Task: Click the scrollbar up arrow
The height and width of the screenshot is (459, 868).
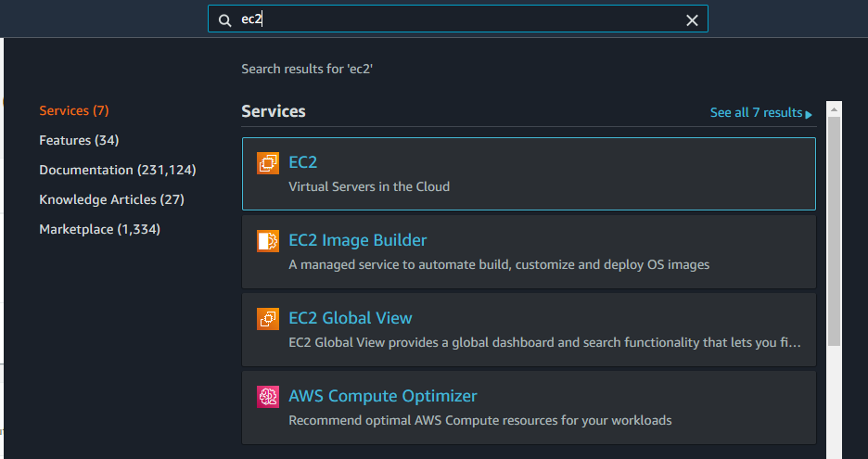Action: (834, 109)
